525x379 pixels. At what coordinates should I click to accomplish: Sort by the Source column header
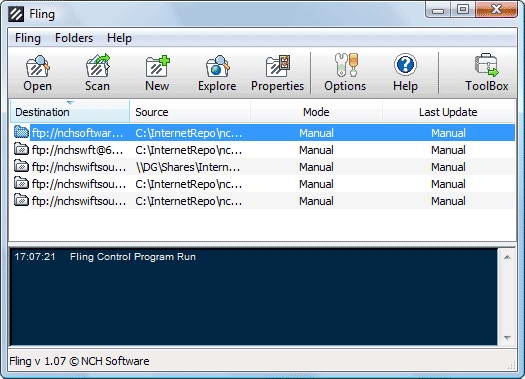tap(190, 112)
